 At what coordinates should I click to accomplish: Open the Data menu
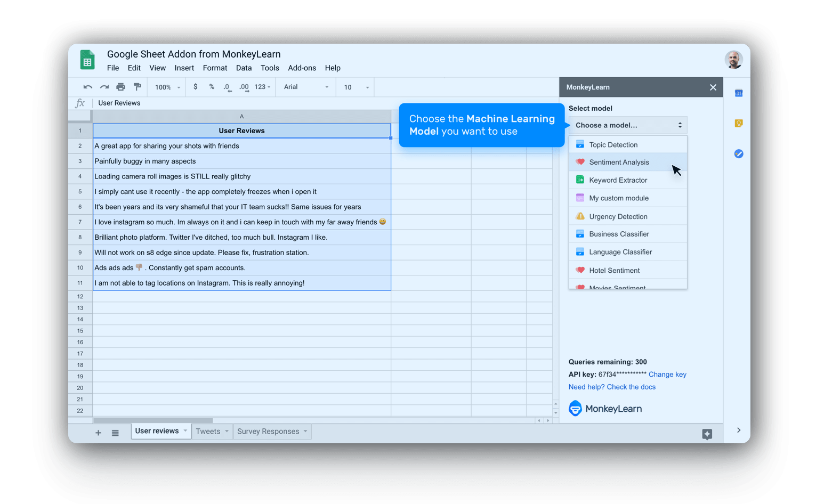pos(244,68)
